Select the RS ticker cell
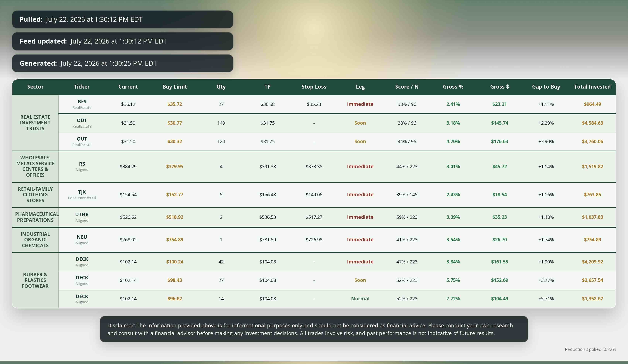 [82, 167]
